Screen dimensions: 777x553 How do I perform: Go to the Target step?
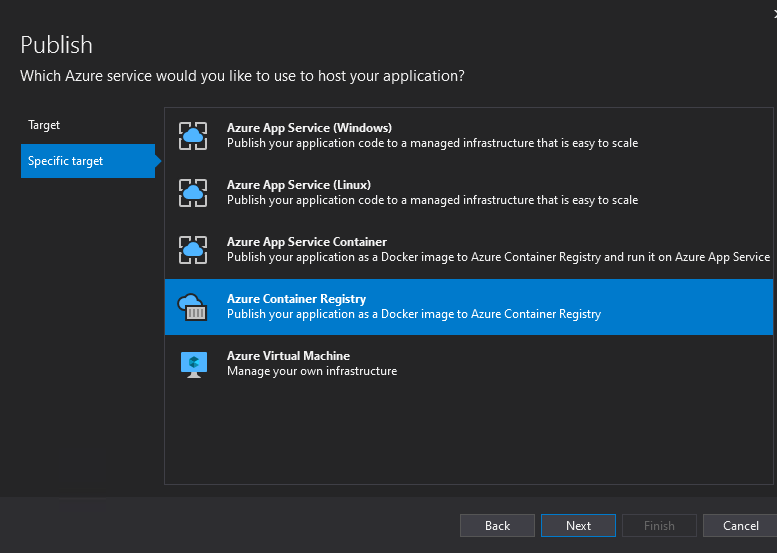pyautogui.click(x=44, y=125)
